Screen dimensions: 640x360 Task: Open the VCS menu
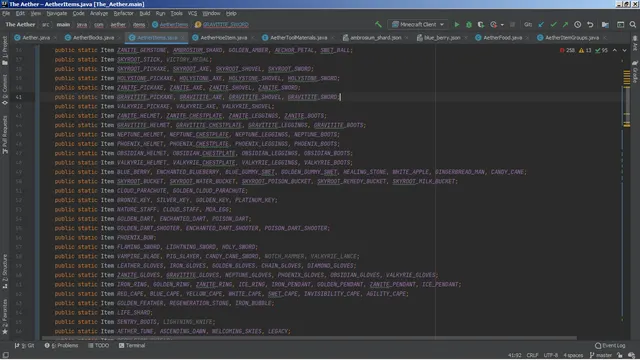[x=192, y=13]
